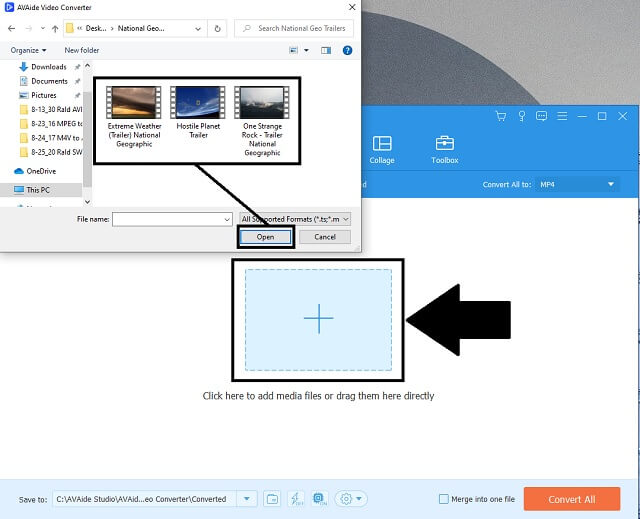Screen dimensions: 640x519
Task: Expand the Save to path dropdown
Action: [247, 499]
